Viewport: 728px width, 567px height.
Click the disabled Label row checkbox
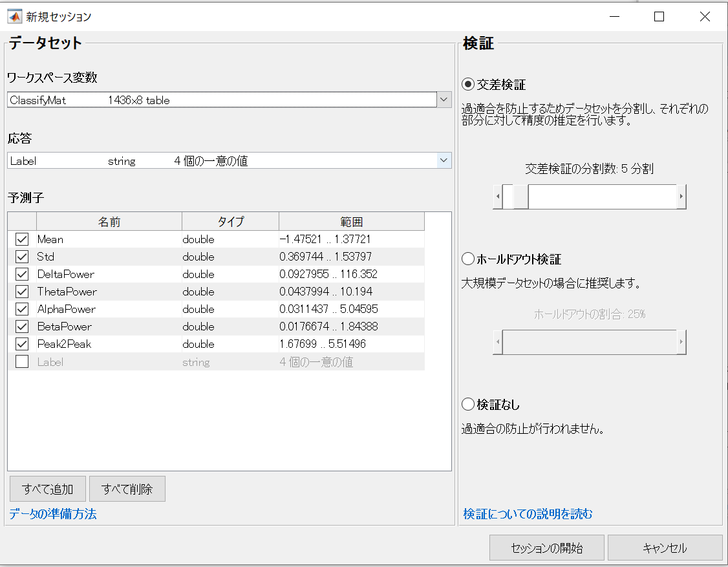[22, 361]
